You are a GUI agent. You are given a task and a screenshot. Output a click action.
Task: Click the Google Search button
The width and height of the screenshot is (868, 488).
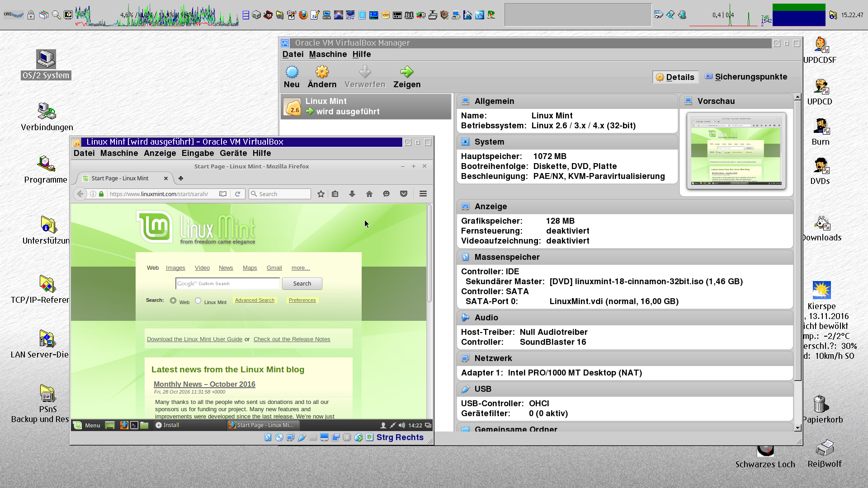click(302, 284)
